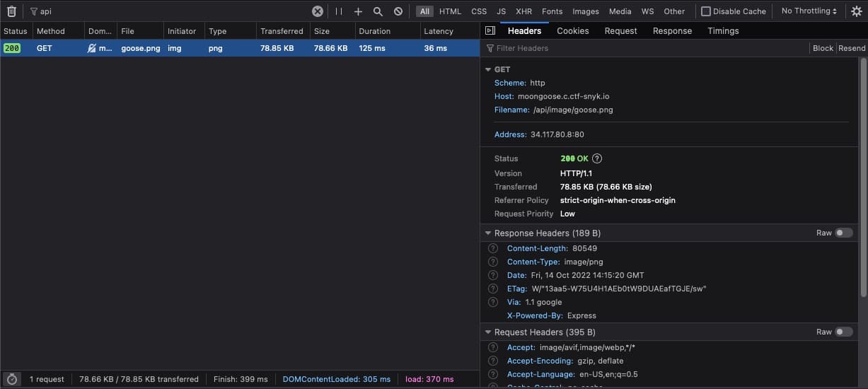Click the Block button

click(x=823, y=48)
